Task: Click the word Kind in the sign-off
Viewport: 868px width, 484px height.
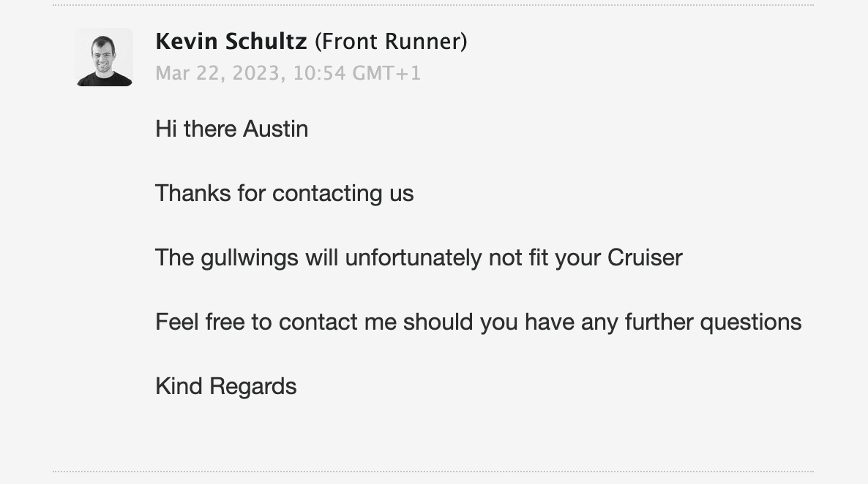Action: pos(179,386)
